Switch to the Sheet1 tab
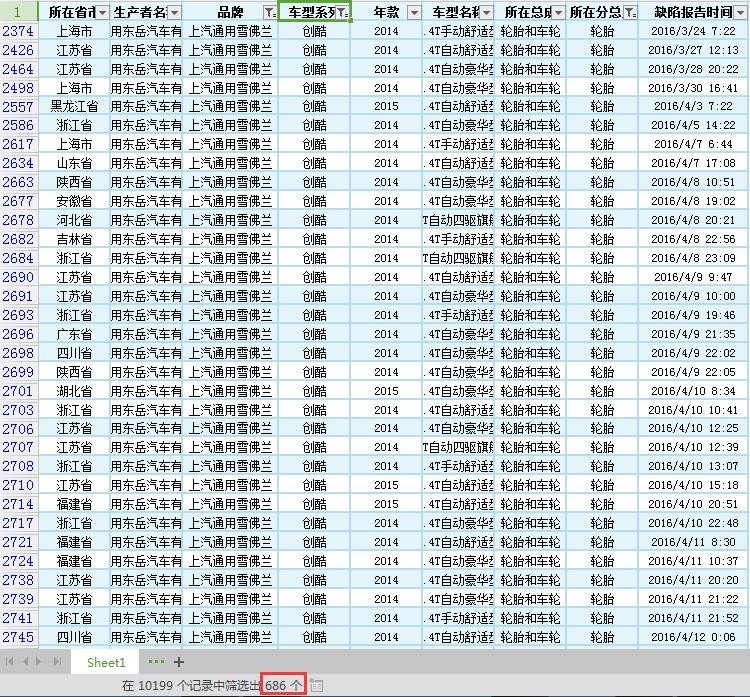 106,662
